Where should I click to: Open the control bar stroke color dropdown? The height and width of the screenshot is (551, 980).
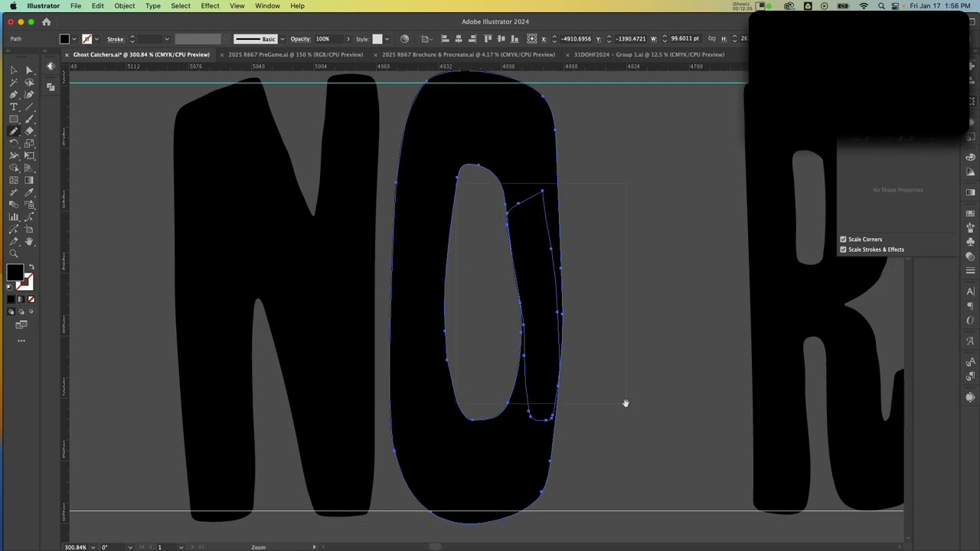[x=96, y=39]
